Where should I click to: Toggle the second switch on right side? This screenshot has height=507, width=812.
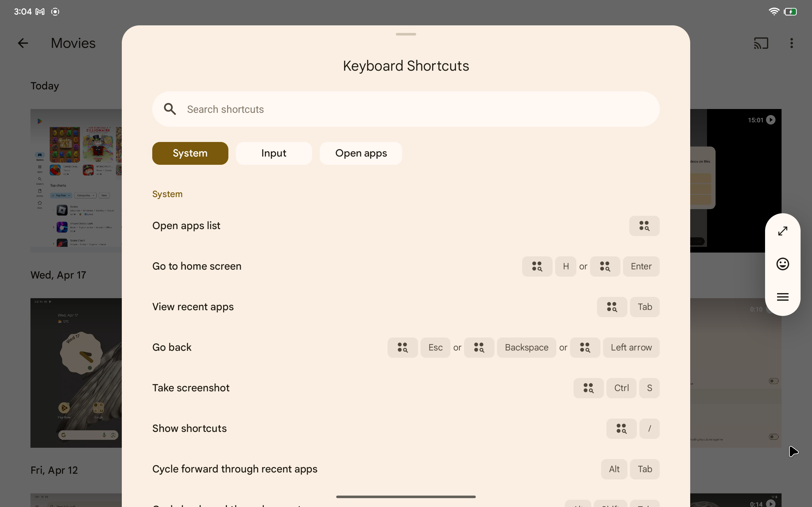pos(774,437)
